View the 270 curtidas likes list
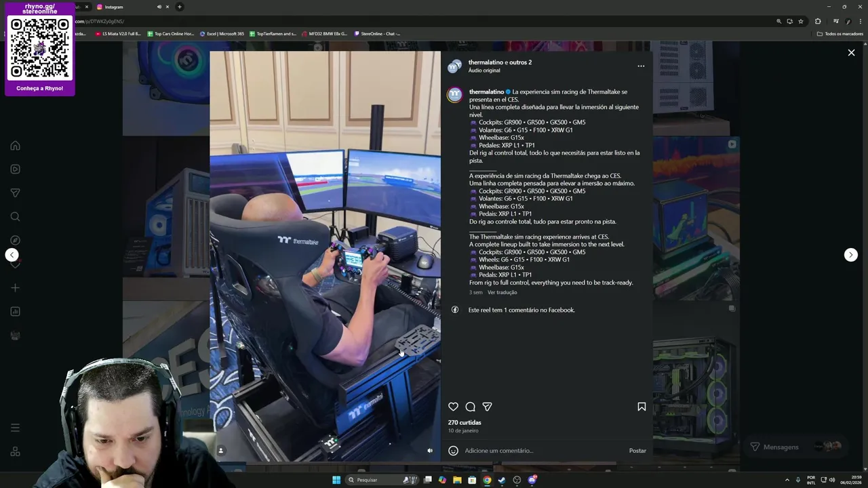The image size is (868, 488). pos(465,422)
